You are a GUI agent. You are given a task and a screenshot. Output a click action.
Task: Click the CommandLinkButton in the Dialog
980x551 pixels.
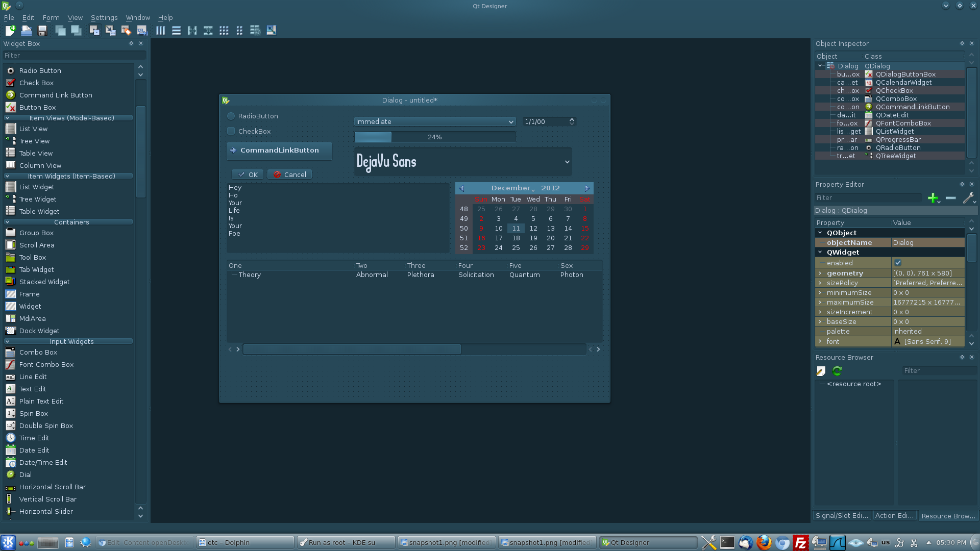tap(279, 151)
